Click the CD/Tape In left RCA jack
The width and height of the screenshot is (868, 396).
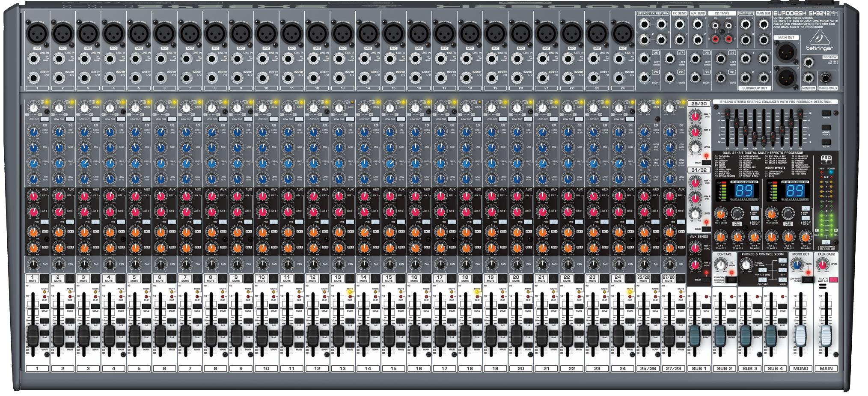pyautogui.click(x=716, y=25)
